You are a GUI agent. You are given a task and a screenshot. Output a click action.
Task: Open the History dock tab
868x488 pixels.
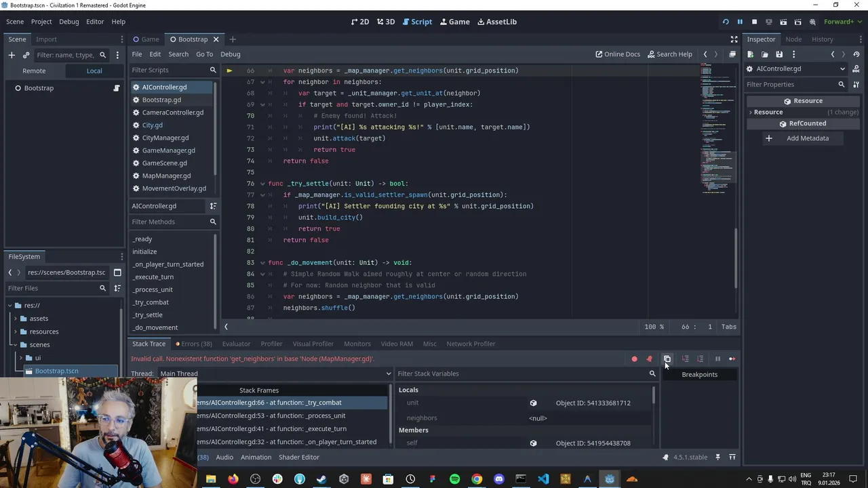(x=823, y=39)
